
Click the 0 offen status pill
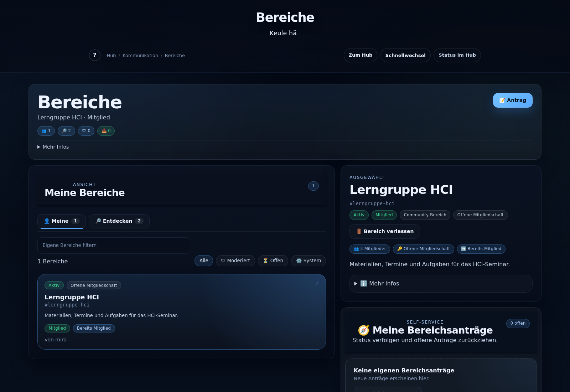(x=518, y=323)
